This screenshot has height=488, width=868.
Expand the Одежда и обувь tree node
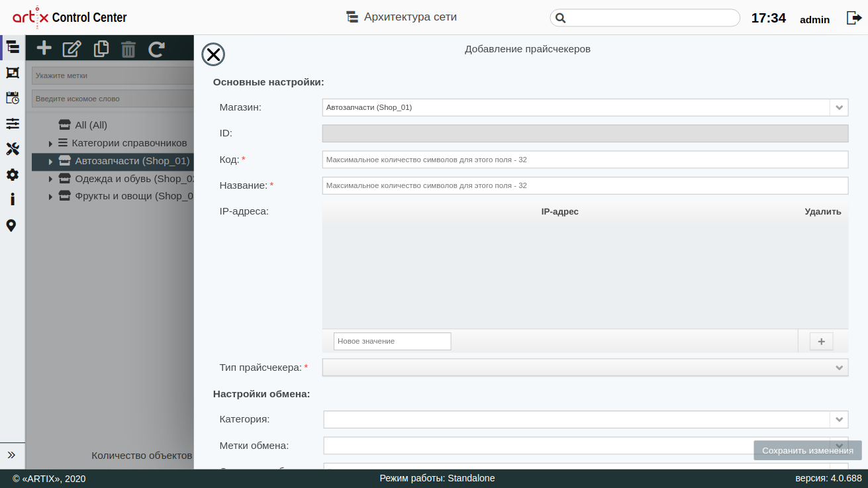(x=50, y=179)
